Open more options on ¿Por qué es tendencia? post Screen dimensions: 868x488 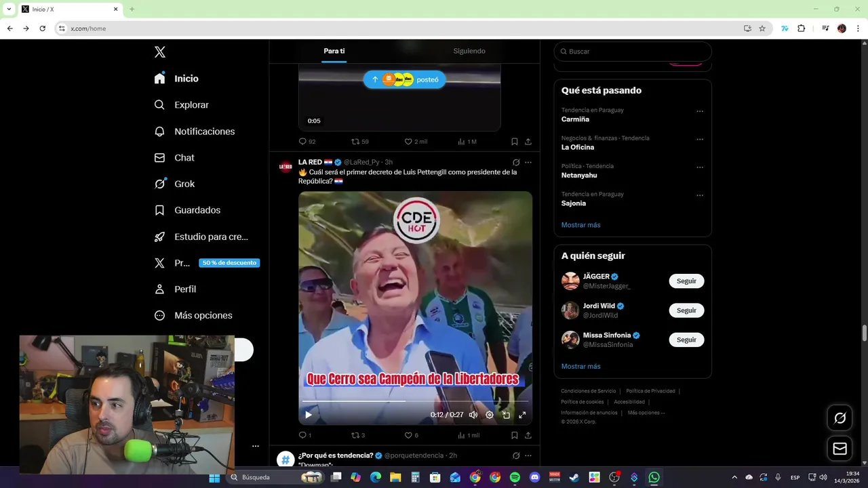click(528, 455)
